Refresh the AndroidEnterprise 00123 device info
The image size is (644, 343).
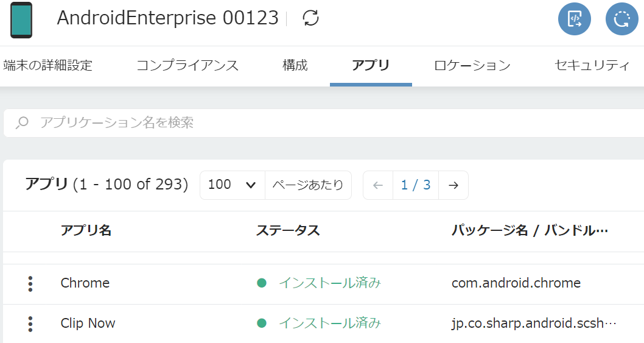pos(311,18)
